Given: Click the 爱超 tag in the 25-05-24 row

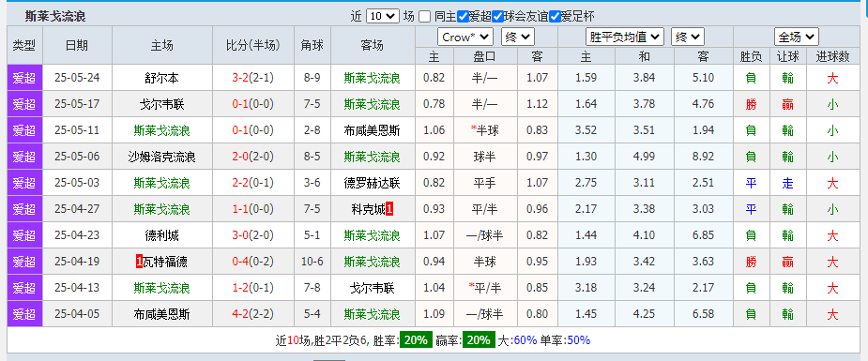Looking at the screenshot, I should [x=24, y=78].
